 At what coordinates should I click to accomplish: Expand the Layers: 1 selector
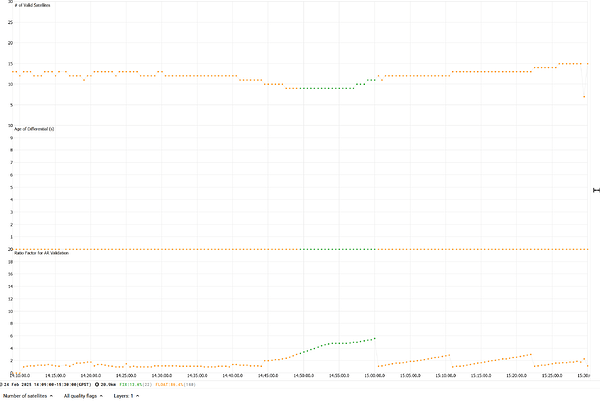point(126,396)
